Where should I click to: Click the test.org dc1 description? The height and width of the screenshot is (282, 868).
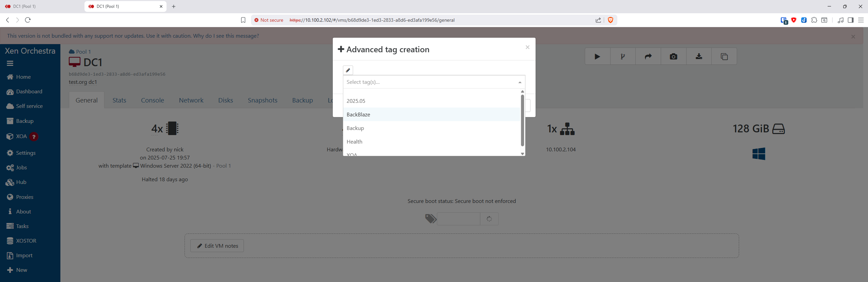pyautogui.click(x=83, y=82)
